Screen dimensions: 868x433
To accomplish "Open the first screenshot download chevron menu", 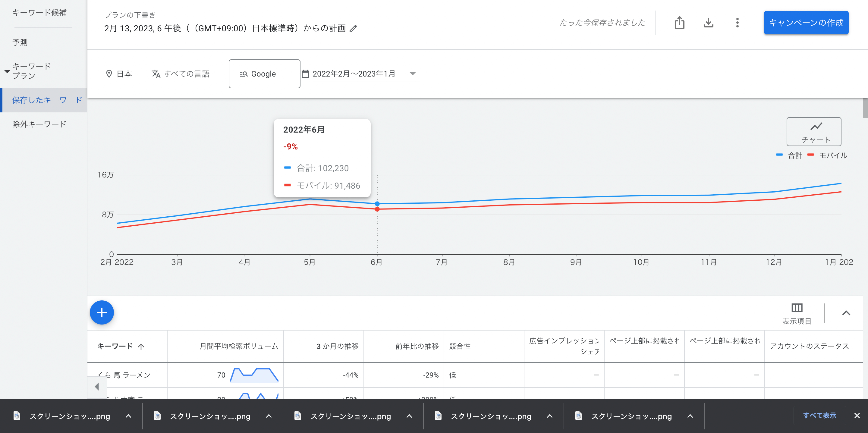I will click(128, 416).
